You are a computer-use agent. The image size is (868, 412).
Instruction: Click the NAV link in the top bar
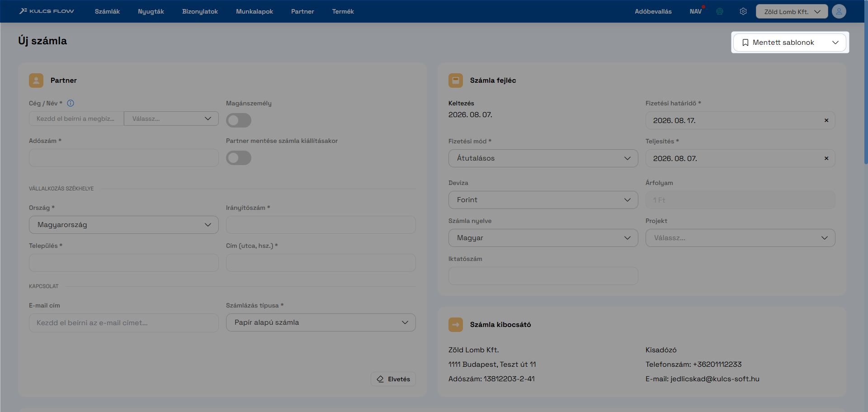[696, 11]
